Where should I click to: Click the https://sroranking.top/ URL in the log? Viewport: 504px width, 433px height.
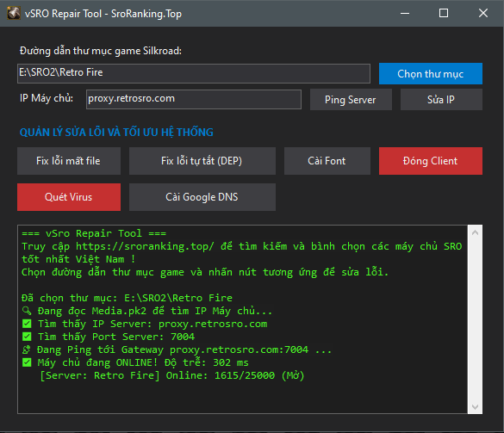coord(145,246)
